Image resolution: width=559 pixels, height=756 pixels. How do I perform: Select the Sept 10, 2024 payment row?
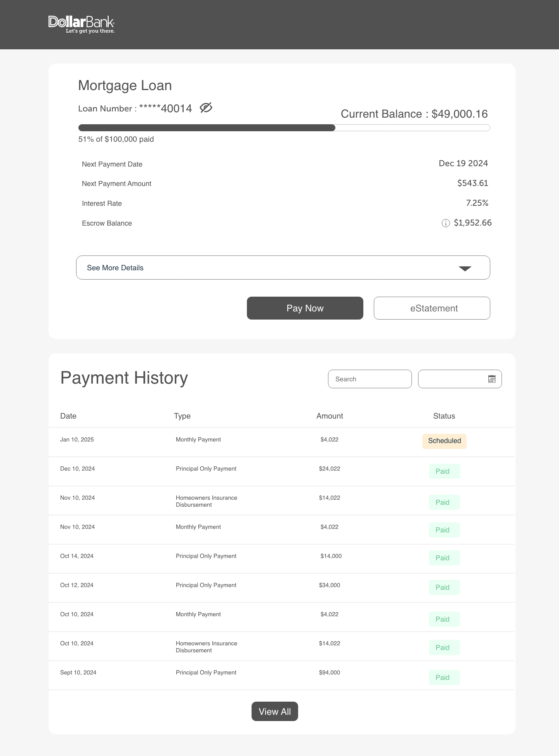(x=281, y=675)
